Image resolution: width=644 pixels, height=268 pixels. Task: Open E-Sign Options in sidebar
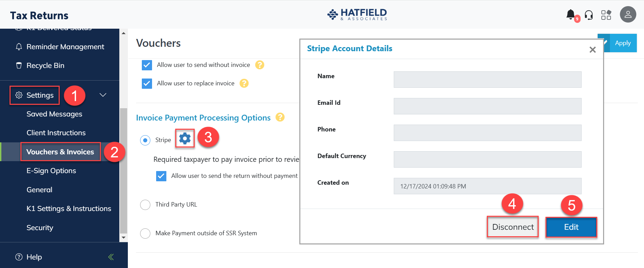click(x=51, y=171)
